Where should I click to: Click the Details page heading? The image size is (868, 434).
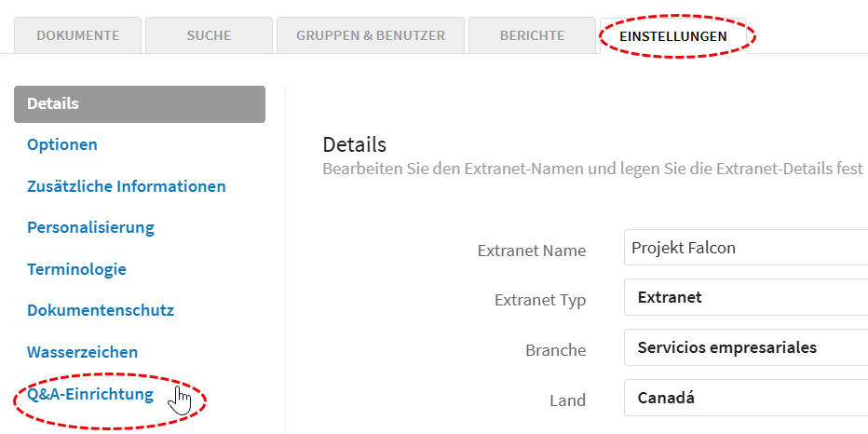click(354, 145)
